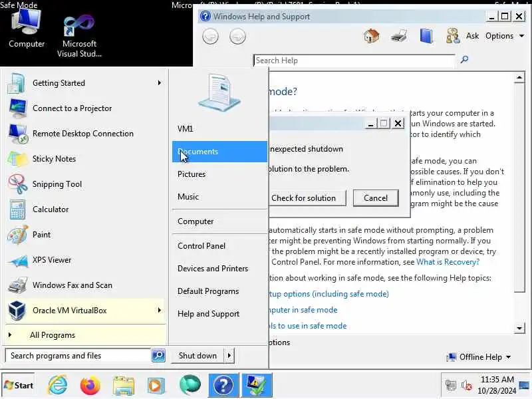The width and height of the screenshot is (532, 399).
Task: Click the Start button on taskbar
Action: [x=19, y=386]
